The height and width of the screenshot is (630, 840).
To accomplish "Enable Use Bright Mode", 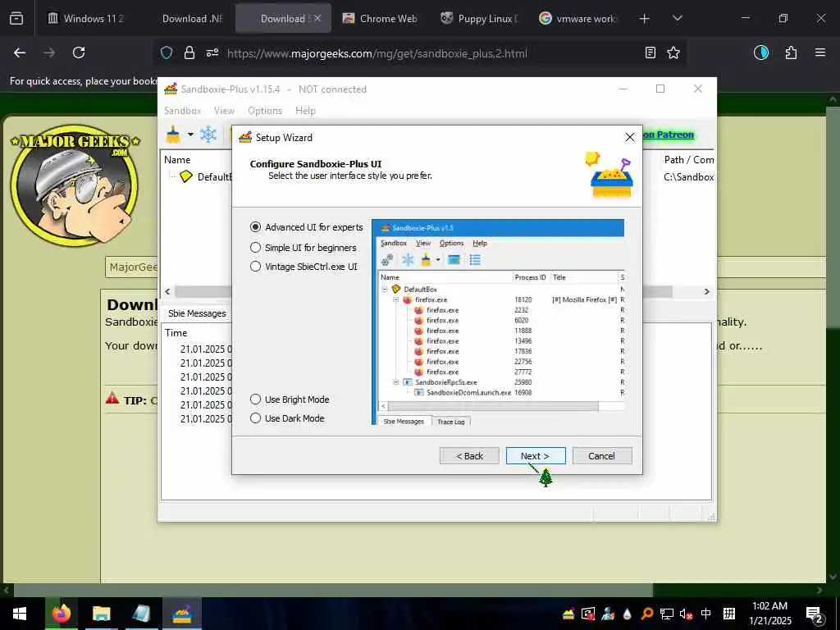I will tap(290, 399).
